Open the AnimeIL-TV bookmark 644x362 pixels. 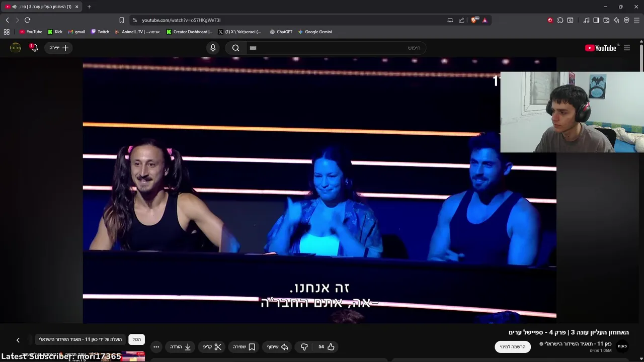[x=137, y=32]
